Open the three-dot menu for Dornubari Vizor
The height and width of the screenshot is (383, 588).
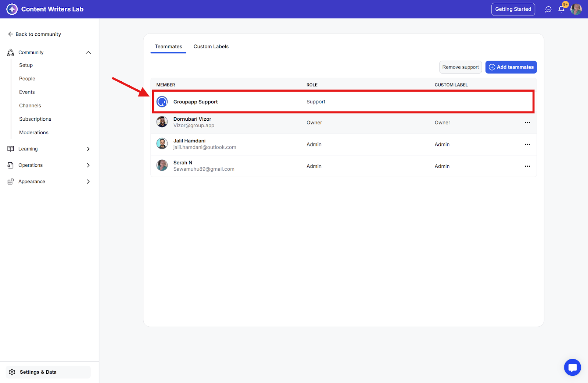tap(527, 123)
